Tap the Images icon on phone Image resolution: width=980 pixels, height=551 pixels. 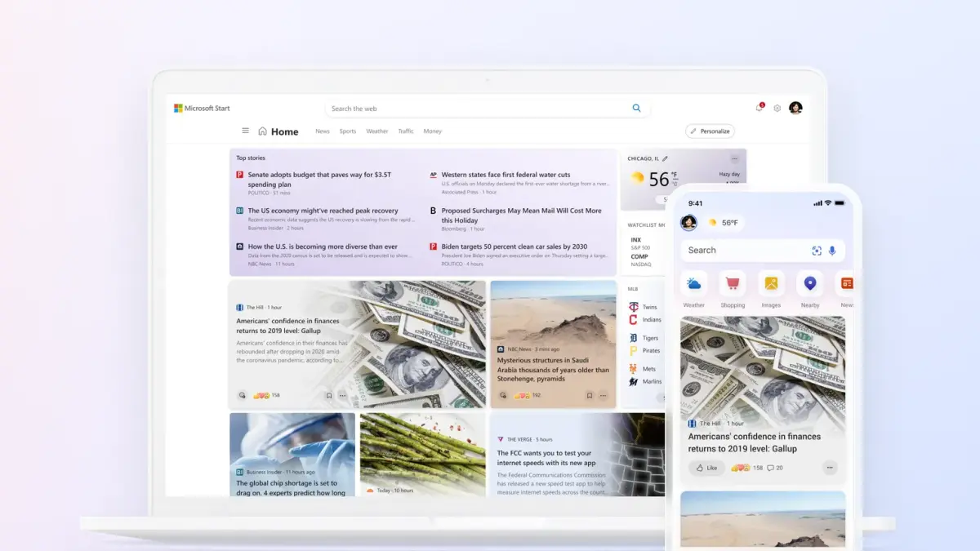coord(771,284)
